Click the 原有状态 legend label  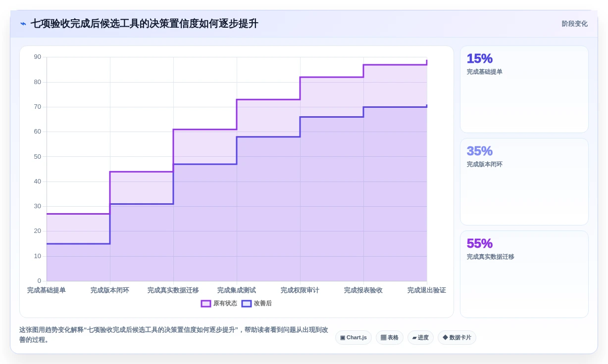(x=225, y=304)
